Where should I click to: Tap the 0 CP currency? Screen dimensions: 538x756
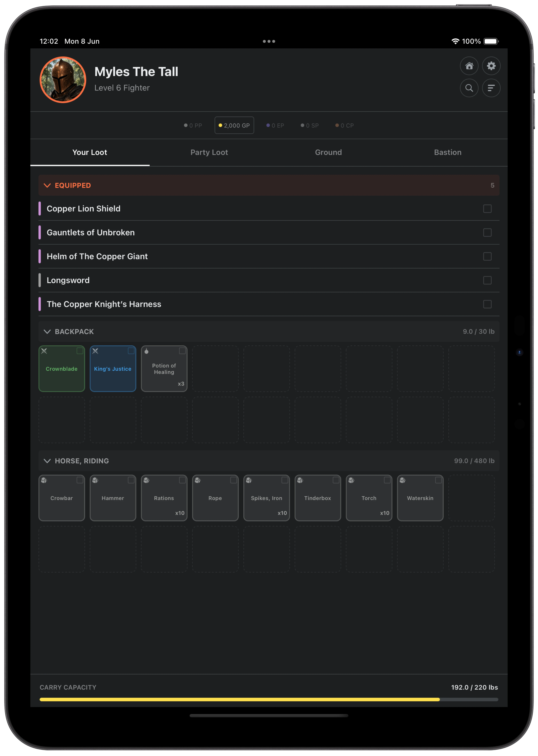coord(344,126)
